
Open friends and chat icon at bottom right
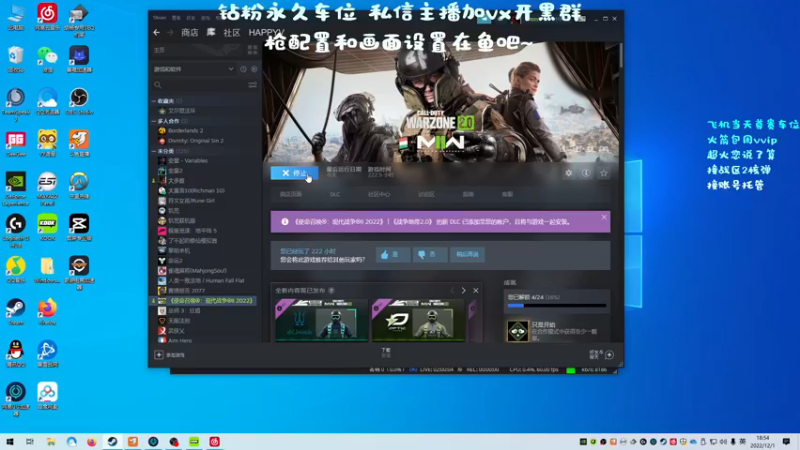tap(609, 355)
